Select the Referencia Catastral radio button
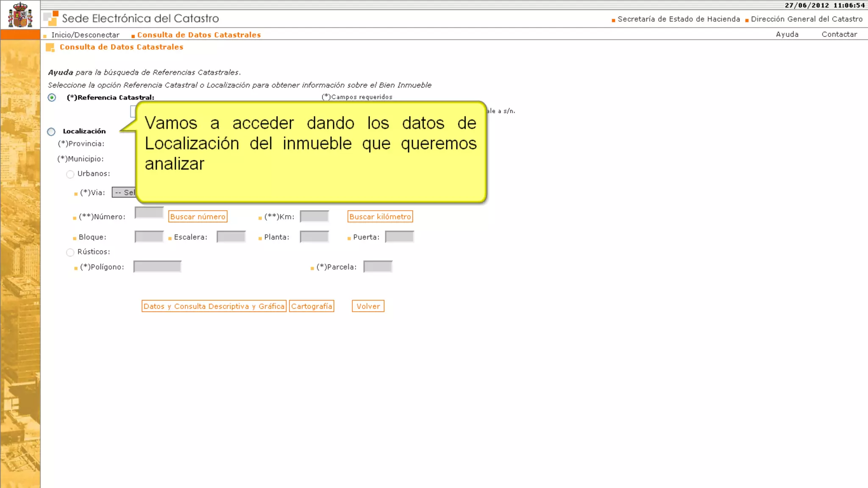The height and width of the screenshot is (488, 868). tap(52, 98)
